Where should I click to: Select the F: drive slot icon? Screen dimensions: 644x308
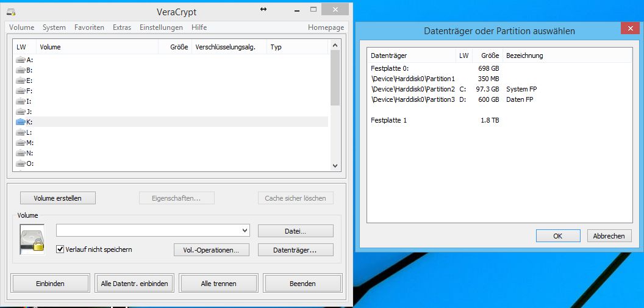pyautogui.click(x=21, y=91)
